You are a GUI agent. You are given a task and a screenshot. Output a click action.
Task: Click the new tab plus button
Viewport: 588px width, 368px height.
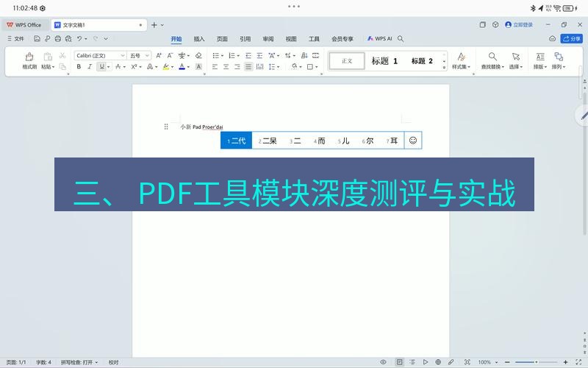154,25
